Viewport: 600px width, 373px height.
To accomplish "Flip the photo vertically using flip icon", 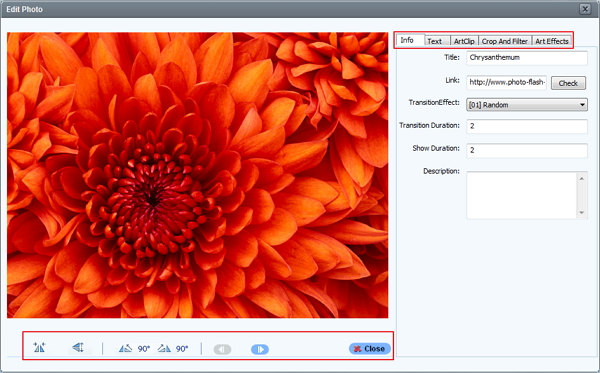I will tap(78, 347).
